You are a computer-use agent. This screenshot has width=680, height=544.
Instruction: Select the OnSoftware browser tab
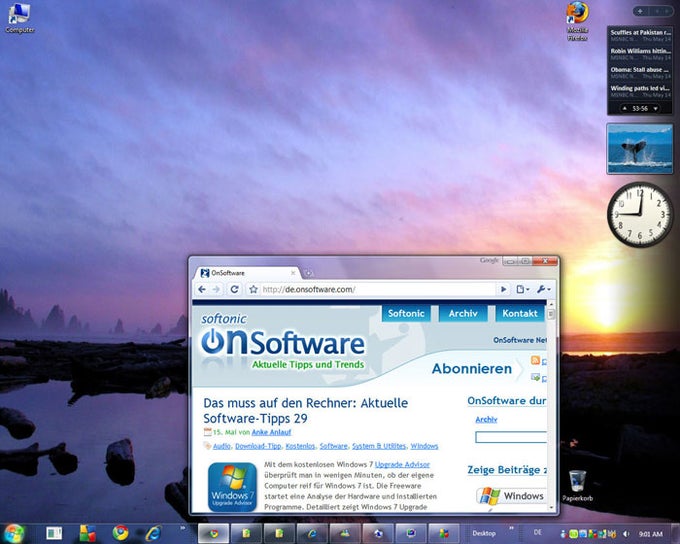247,273
